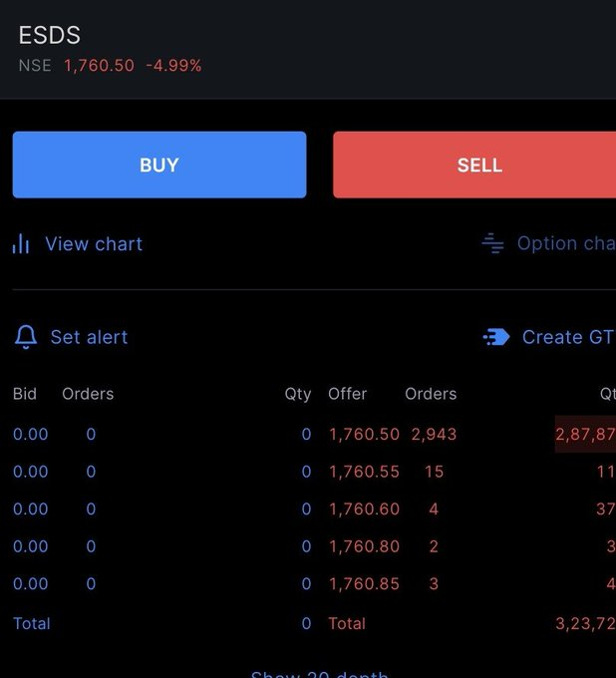This screenshot has height=678, width=616.
Task: Open Create GTT link text
Action: point(569,337)
